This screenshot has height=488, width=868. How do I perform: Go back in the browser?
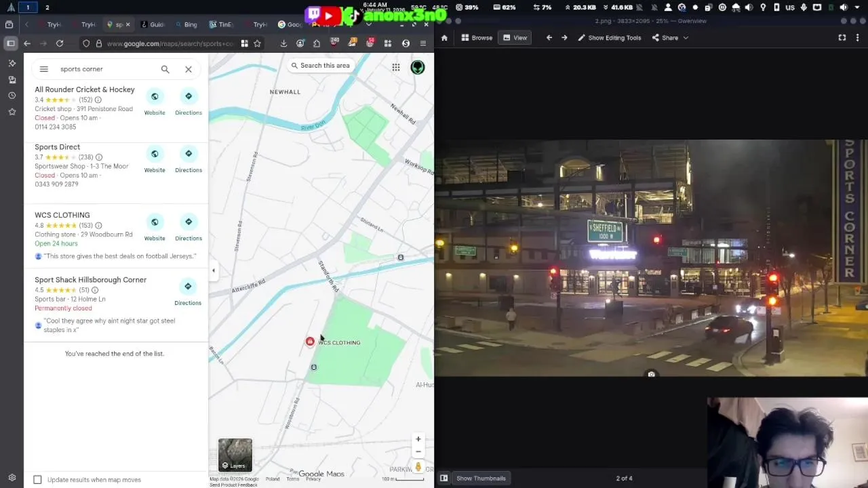tap(27, 43)
